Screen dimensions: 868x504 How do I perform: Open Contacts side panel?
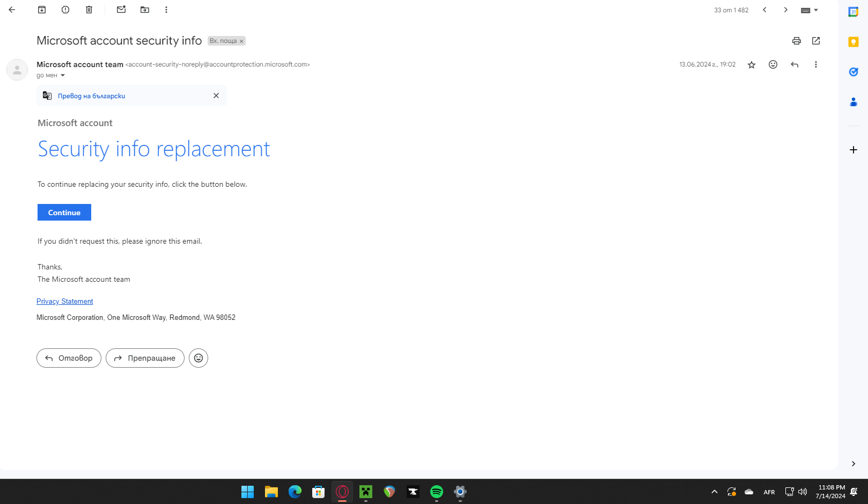(x=853, y=102)
